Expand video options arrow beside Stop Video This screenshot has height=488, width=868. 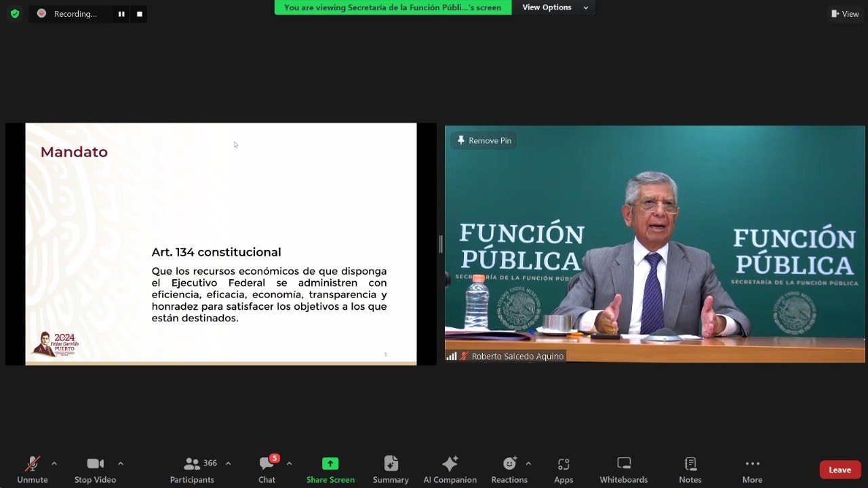(x=121, y=464)
